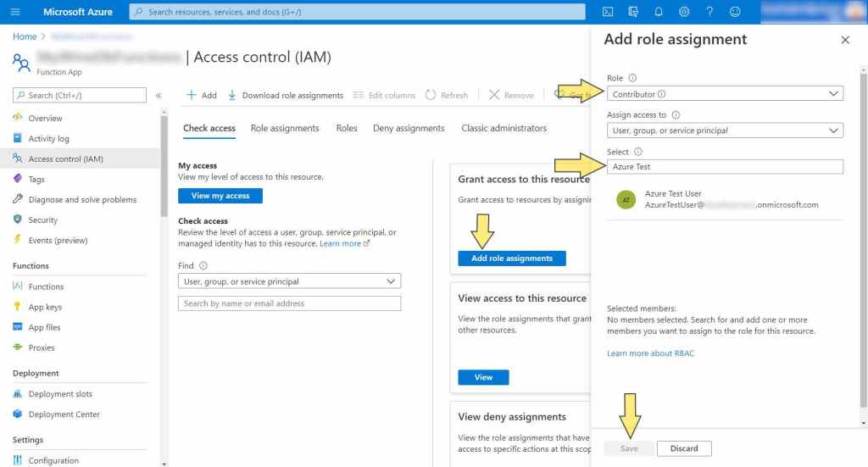Click the sidebar Search (Ctrl+/) field
The height and width of the screenshot is (467, 868).
click(80, 95)
